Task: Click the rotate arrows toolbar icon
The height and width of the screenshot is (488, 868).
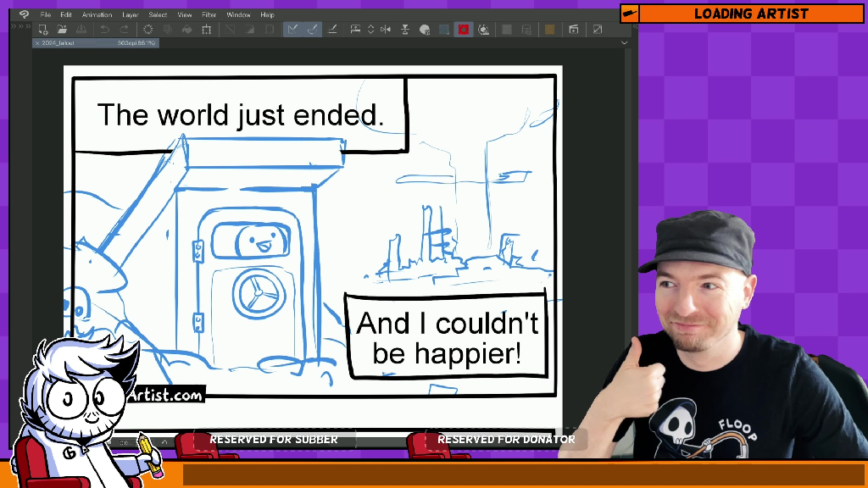Action: pos(483,30)
